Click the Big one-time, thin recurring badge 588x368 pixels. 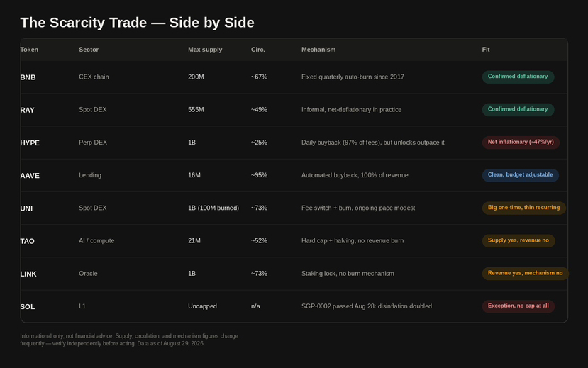tap(523, 208)
